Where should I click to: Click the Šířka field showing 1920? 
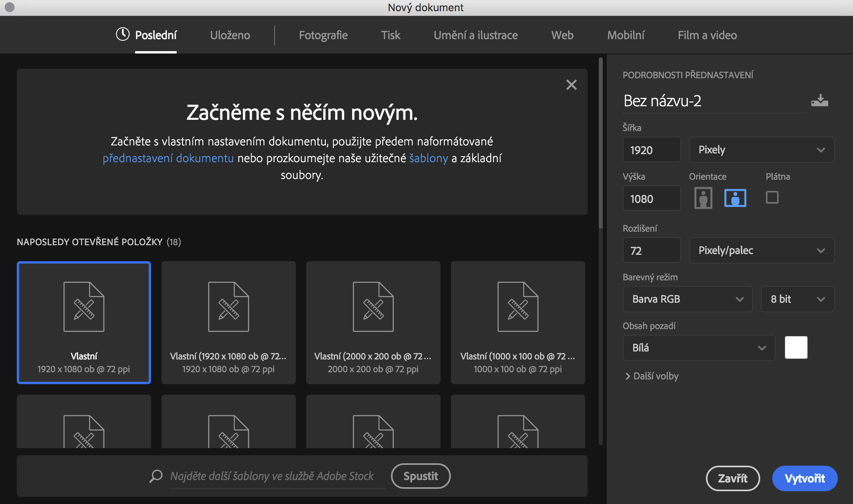(x=652, y=150)
